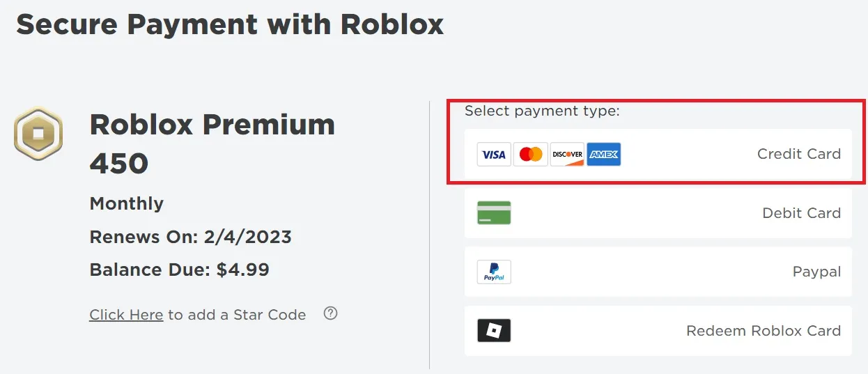
Task: Click the PayPal logo icon
Action: click(x=494, y=272)
